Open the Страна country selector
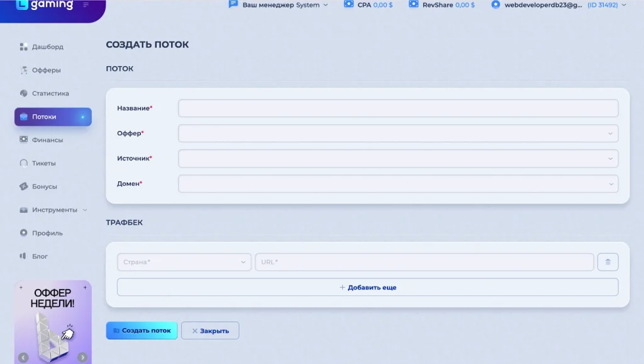The width and height of the screenshot is (644, 364). point(184,262)
